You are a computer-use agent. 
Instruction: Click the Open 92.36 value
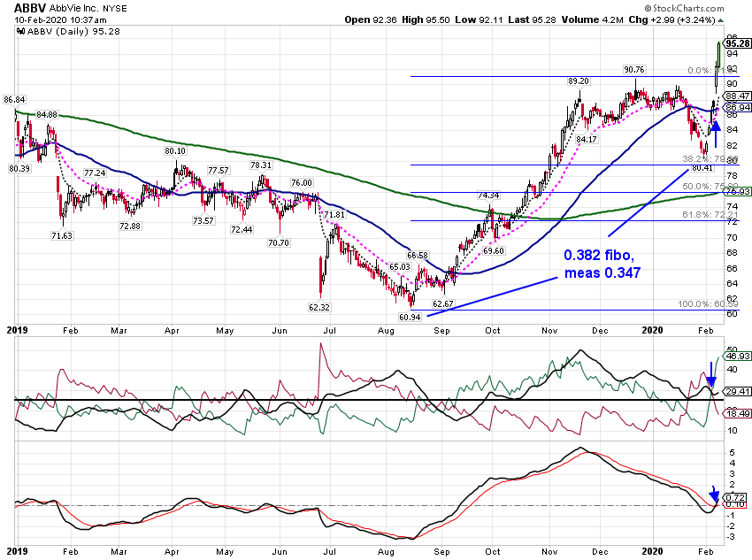coord(370,20)
